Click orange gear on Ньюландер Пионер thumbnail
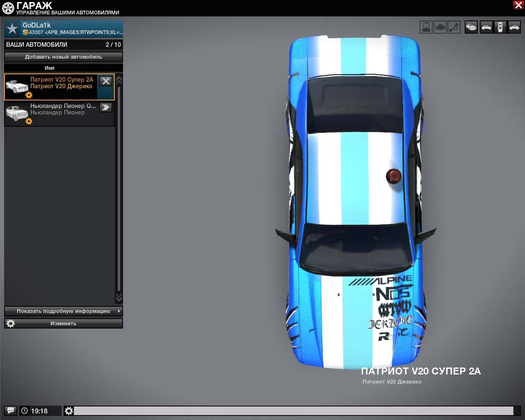 coord(29,121)
